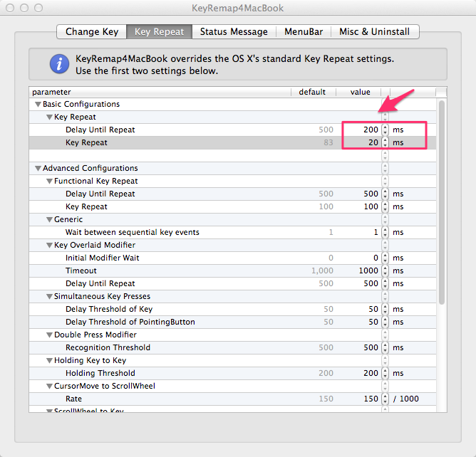Image resolution: width=476 pixels, height=457 pixels.
Task: Click stepper for Wait between sequential key events
Action: (385, 232)
